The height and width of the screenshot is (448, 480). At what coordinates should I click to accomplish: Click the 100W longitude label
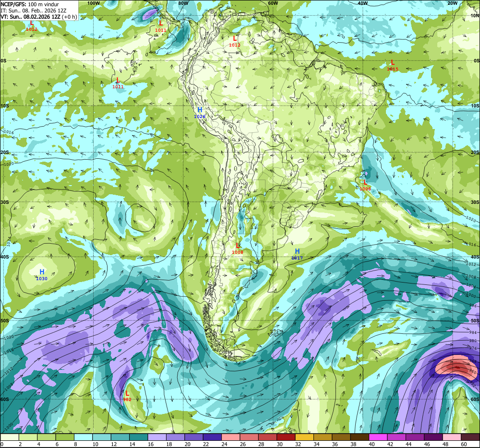94,3
